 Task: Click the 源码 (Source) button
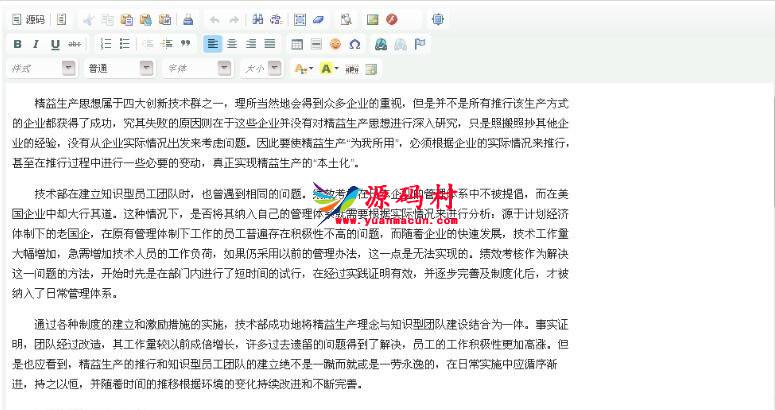point(28,19)
